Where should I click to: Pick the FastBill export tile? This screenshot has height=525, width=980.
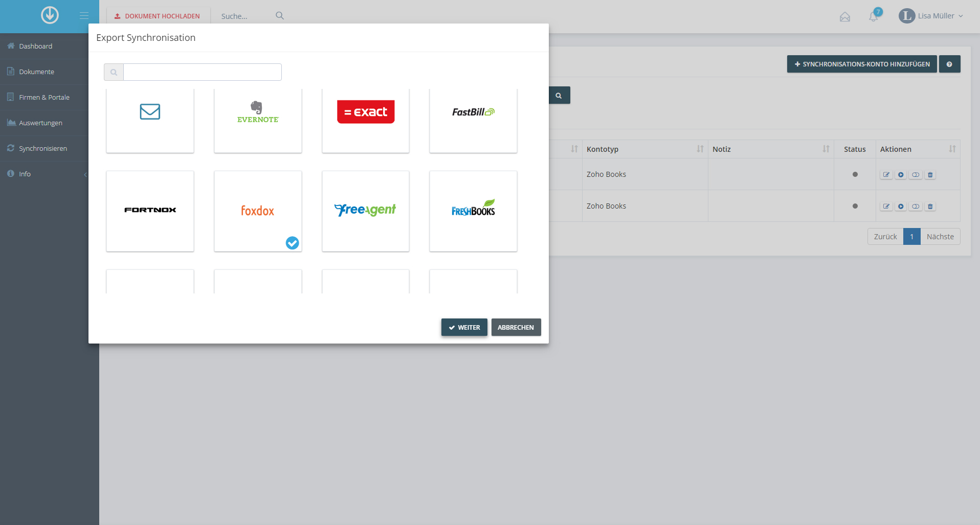(473, 120)
